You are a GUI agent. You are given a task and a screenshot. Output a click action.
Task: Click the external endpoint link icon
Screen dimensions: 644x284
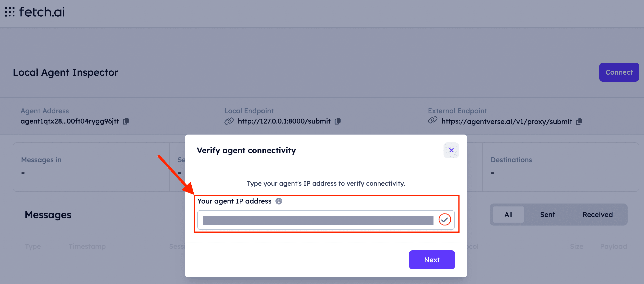[433, 120]
